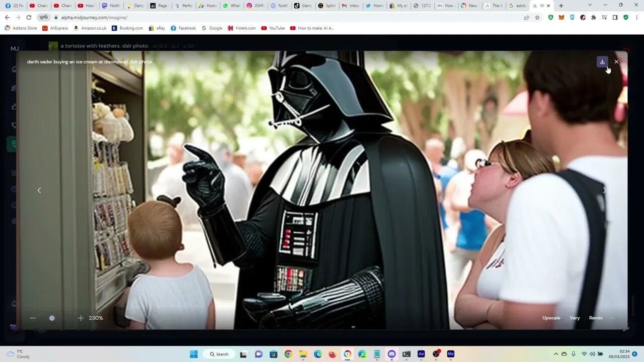644x362 pixels.
Task: Open browser extensions puzzle icon
Action: pos(594,17)
